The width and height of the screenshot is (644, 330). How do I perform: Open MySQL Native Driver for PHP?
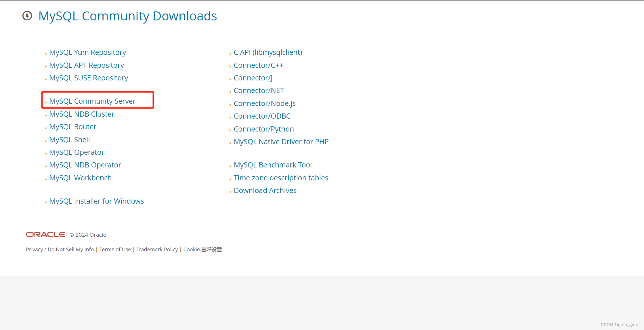coord(281,142)
